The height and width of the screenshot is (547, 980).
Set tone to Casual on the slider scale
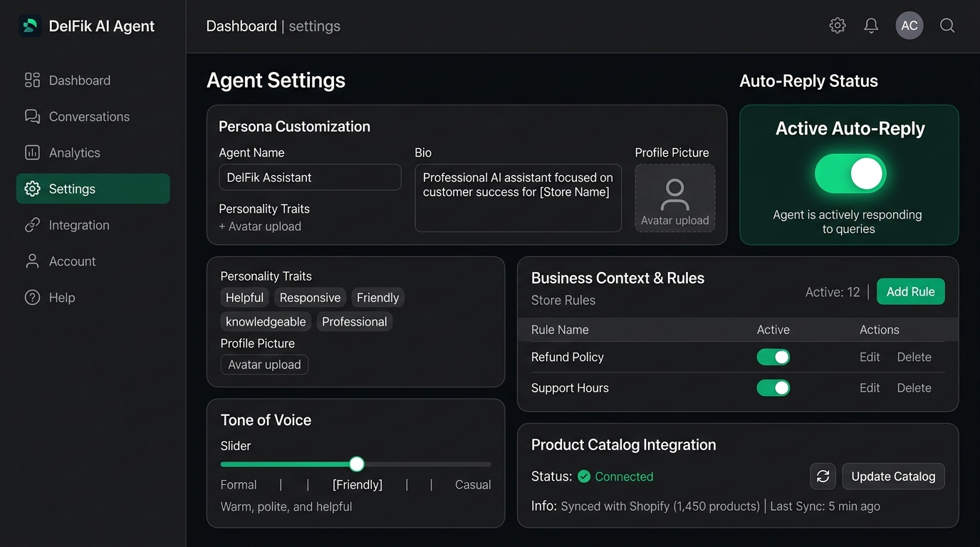[x=473, y=484]
